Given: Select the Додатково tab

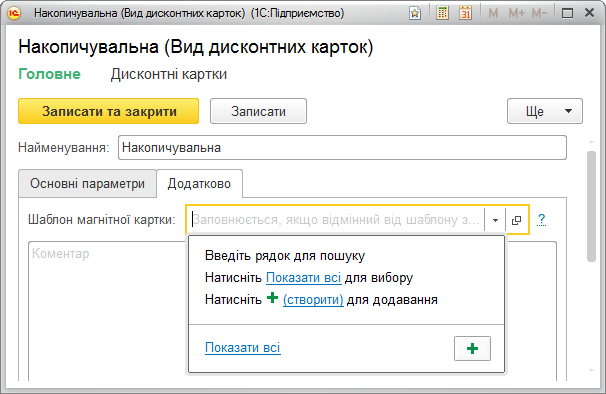Looking at the screenshot, I should (x=199, y=183).
